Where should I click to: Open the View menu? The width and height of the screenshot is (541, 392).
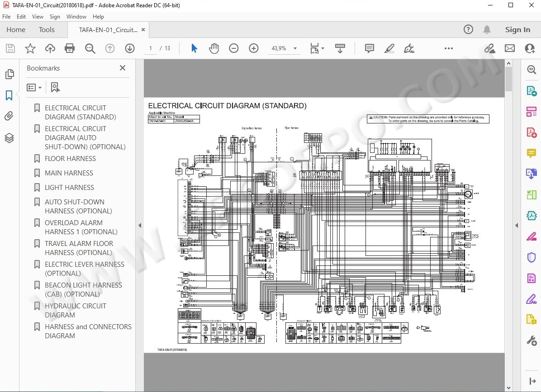tap(38, 17)
